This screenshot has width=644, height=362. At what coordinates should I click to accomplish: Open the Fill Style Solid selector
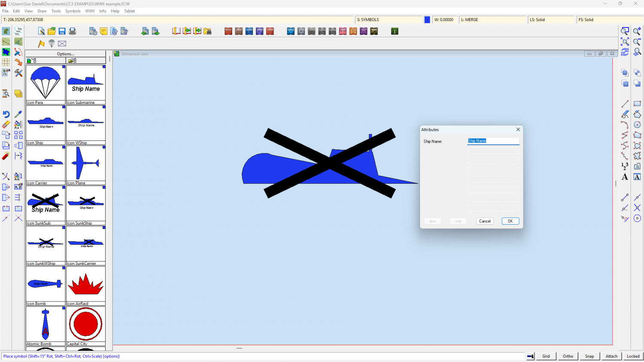click(x=609, y=20)
